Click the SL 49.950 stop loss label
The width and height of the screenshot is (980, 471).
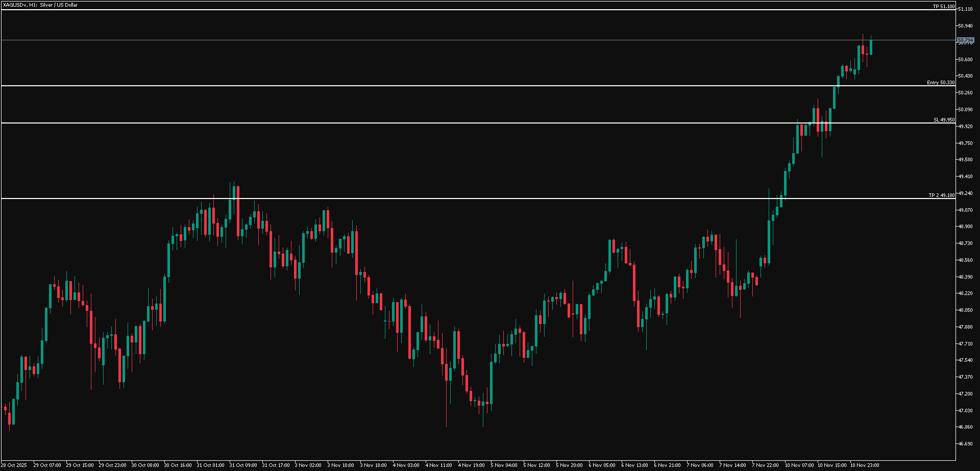tap(944, 119)
